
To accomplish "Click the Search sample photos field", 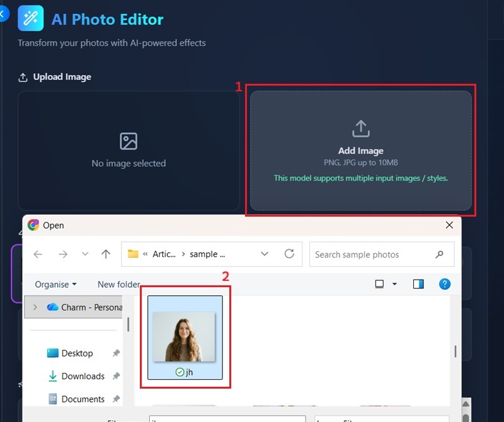I will pos(382,254).
